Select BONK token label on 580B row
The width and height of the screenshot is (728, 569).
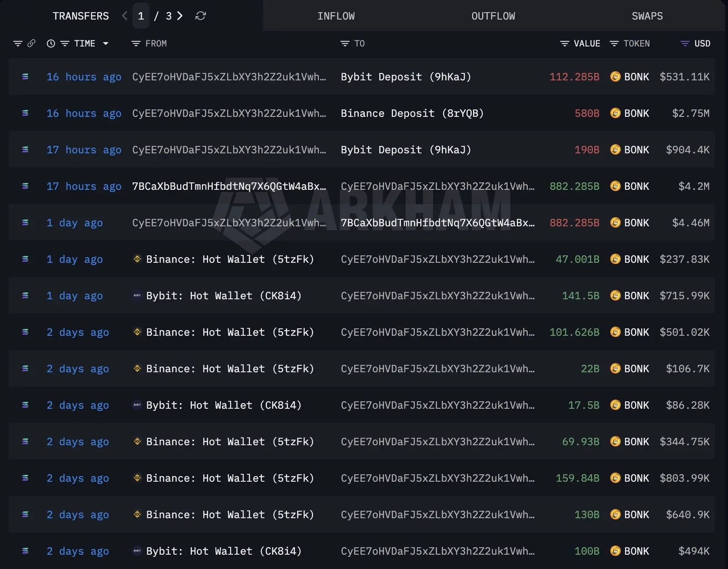636,113
